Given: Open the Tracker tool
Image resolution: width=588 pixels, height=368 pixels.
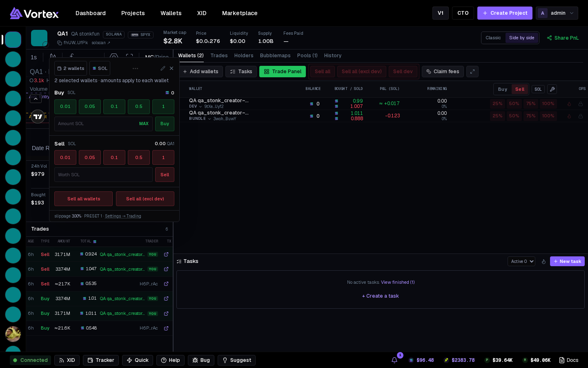Looking at the screenshot, I should (x=101, y=360).
